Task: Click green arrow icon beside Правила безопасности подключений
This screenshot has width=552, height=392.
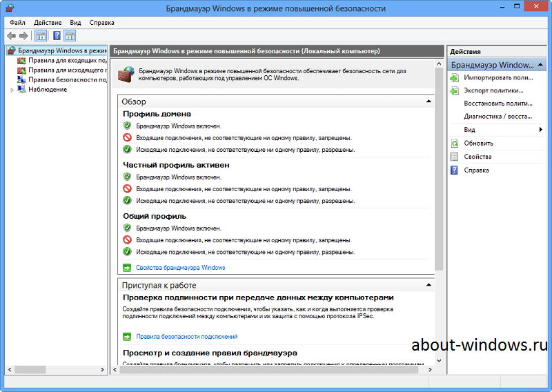Action: click(127, 337)
